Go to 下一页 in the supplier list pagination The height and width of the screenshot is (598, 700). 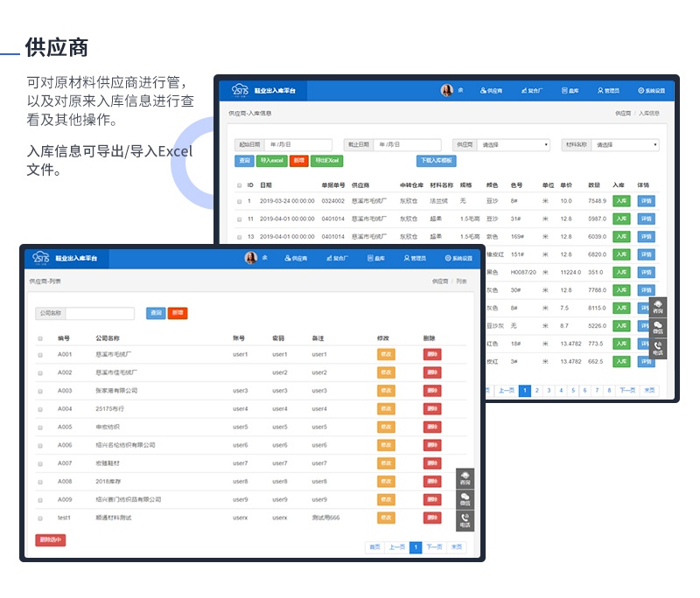(x=434, y=547)
